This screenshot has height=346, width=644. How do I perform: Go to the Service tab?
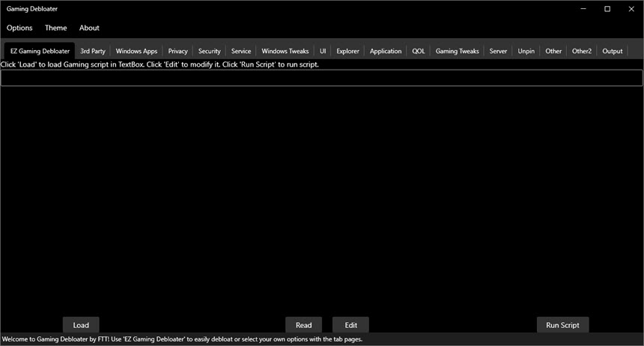click(241, 52)
